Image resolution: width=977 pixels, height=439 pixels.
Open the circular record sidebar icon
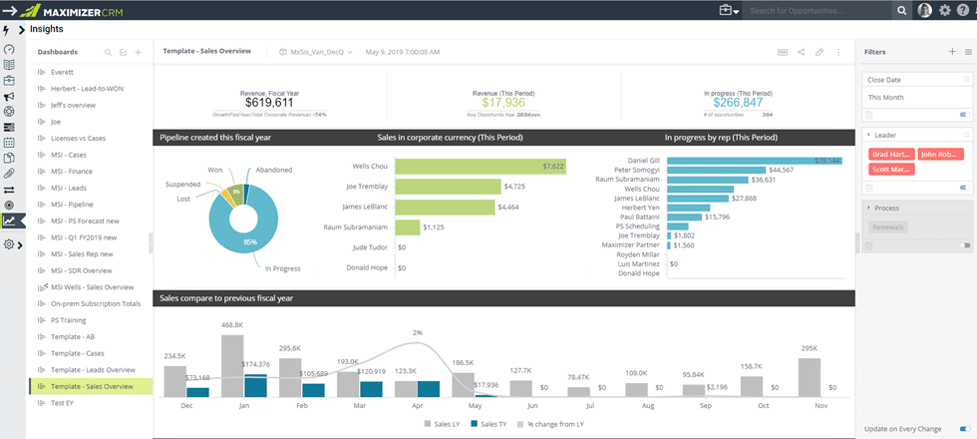point(9,205)
